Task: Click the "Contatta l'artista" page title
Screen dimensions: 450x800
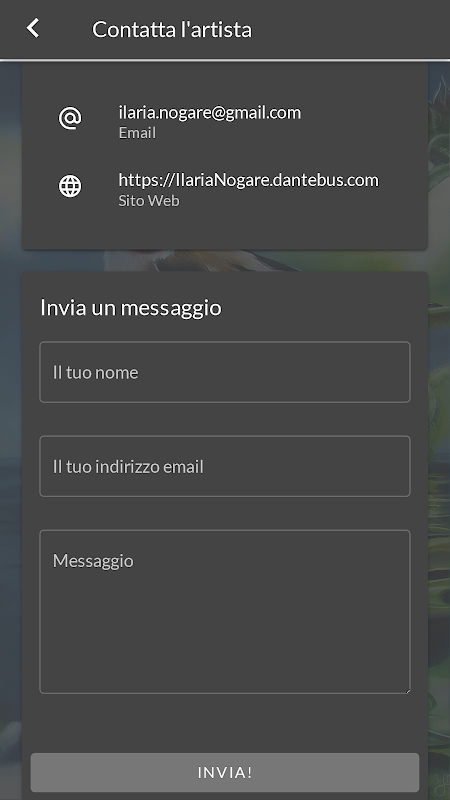Action: [172, 29]
